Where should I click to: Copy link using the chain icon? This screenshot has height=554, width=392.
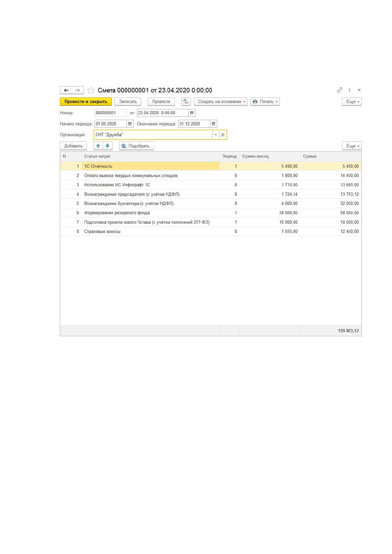point(340,90)
